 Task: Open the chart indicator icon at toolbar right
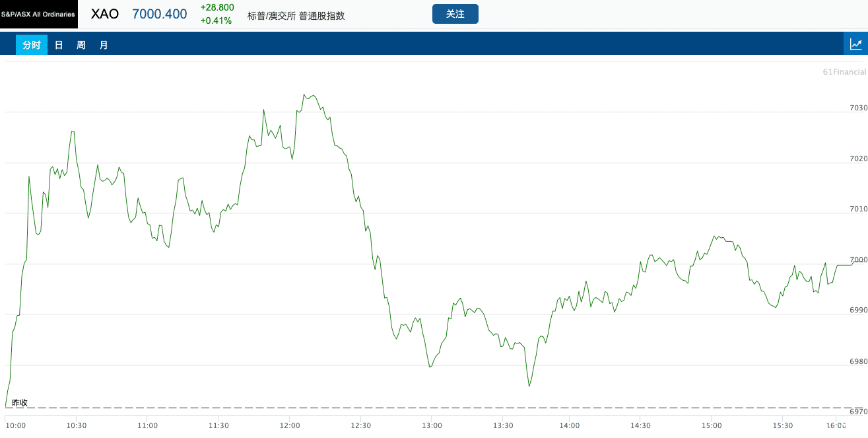coord(856,44)
